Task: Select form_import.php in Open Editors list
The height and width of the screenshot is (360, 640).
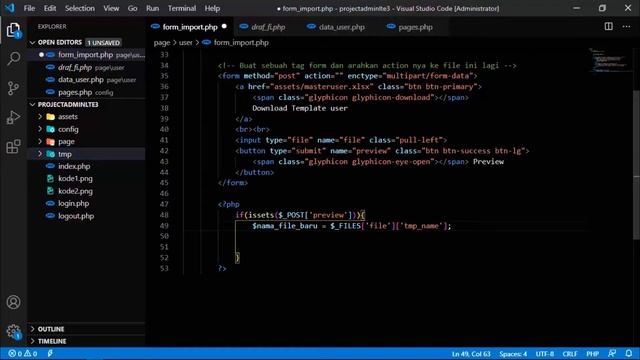Action: 87,55
